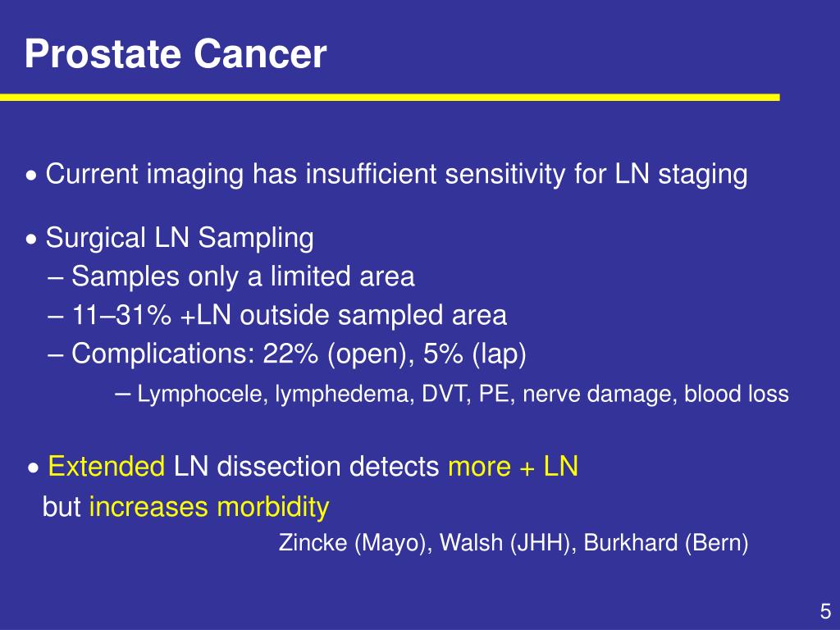Click the slide number 5
This screenshot has width=840, height=630.
click(825, 611)
